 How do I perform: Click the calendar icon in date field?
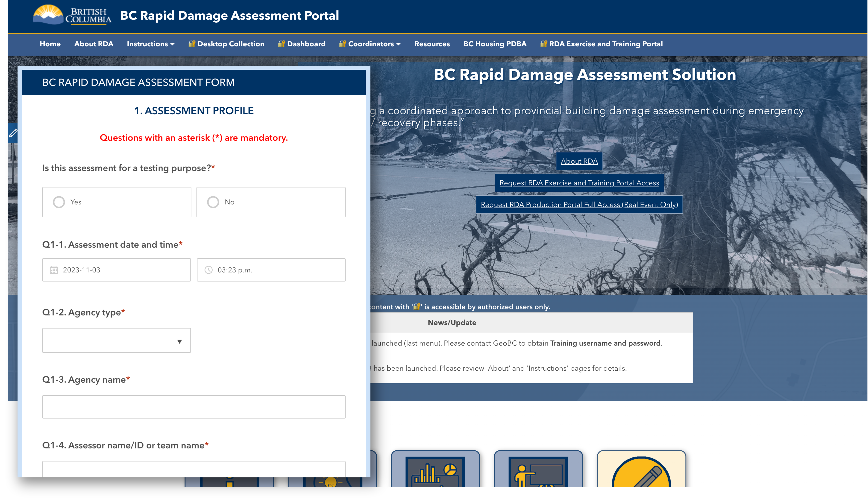(54, 270)
